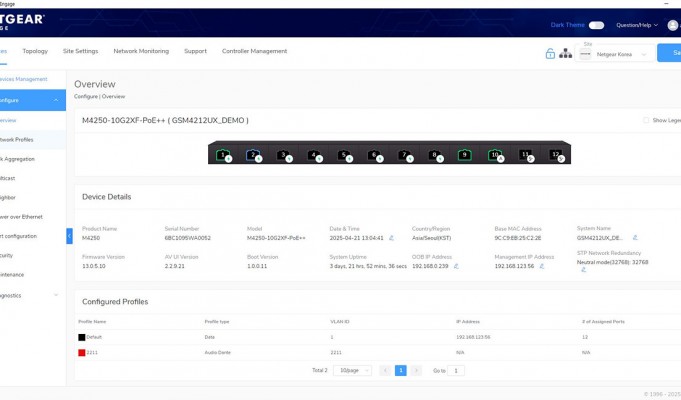The height and width of the screenshot is (400, 681).
Task: Click the red 2211 profile color swatch
Action: [x=82, y=353]
